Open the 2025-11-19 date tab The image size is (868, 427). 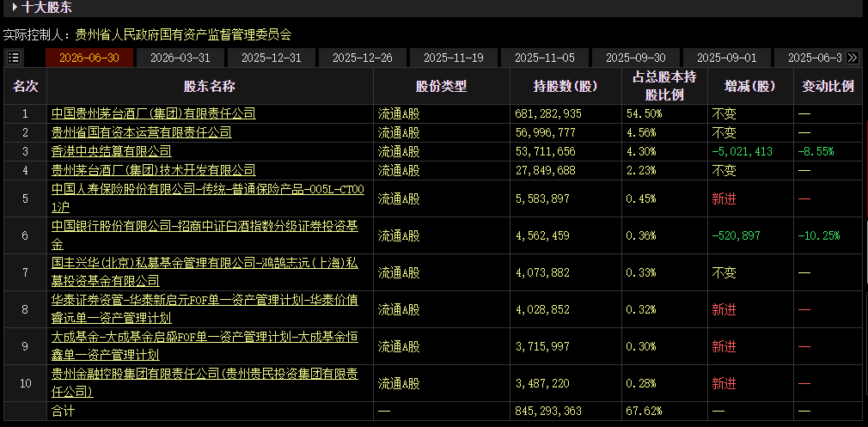(454, 58)
